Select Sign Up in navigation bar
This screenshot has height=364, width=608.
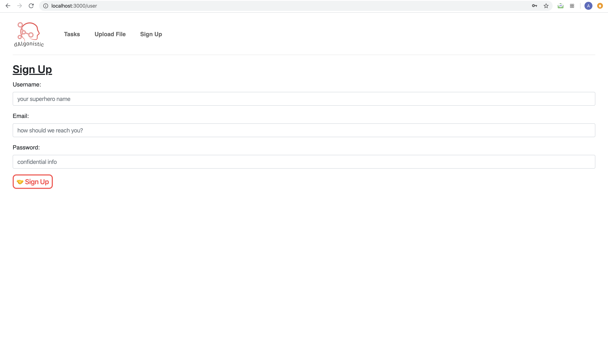151,34
